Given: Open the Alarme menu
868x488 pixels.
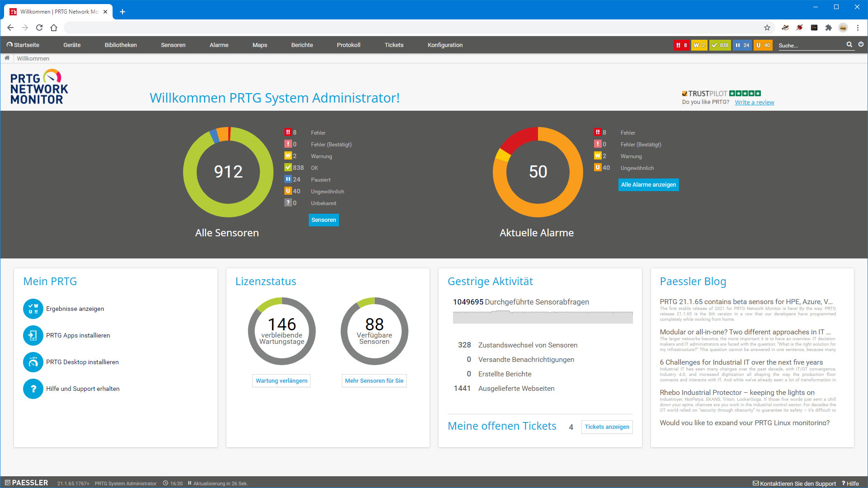Looking at the screenshot, I should pos(219,45).
